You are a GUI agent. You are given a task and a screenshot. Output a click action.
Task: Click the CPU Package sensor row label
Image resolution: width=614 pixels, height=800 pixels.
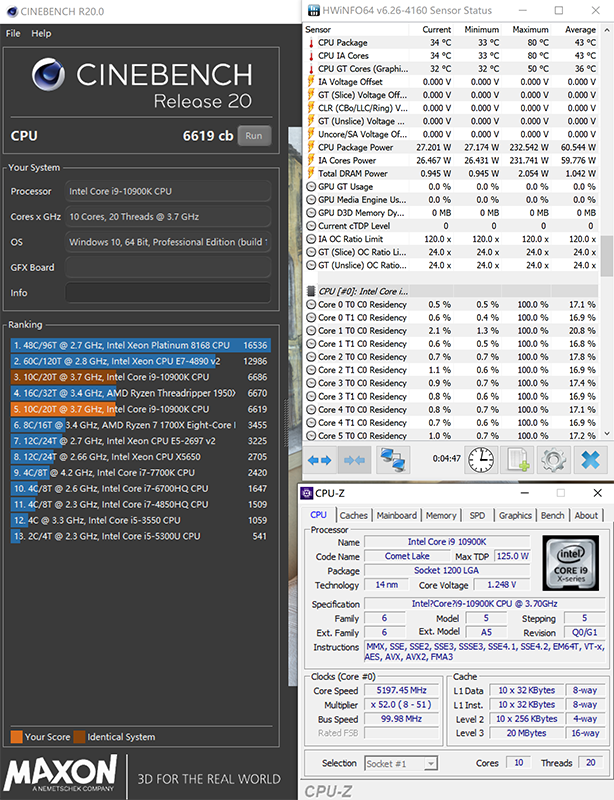coord(342,43)
